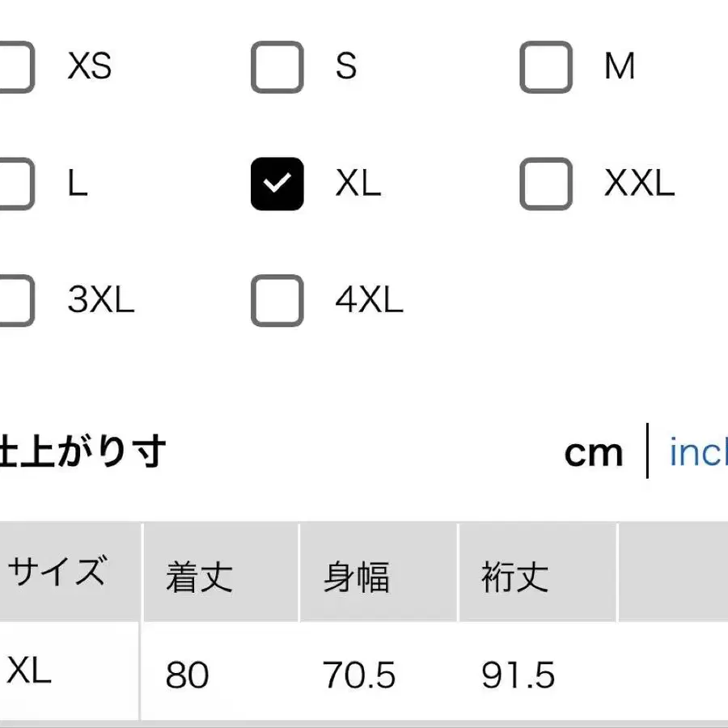Select cm unit toggle

(594, 453)
